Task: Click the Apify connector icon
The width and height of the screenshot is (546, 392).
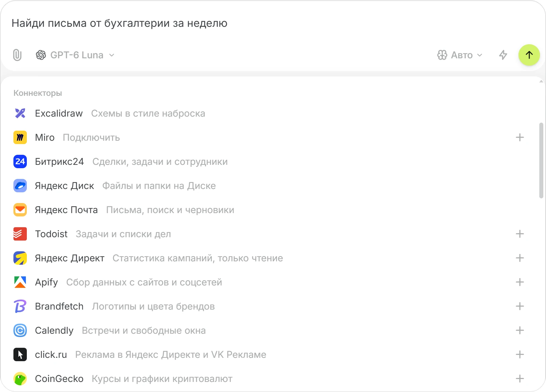Action: click(x=20, y=282)
